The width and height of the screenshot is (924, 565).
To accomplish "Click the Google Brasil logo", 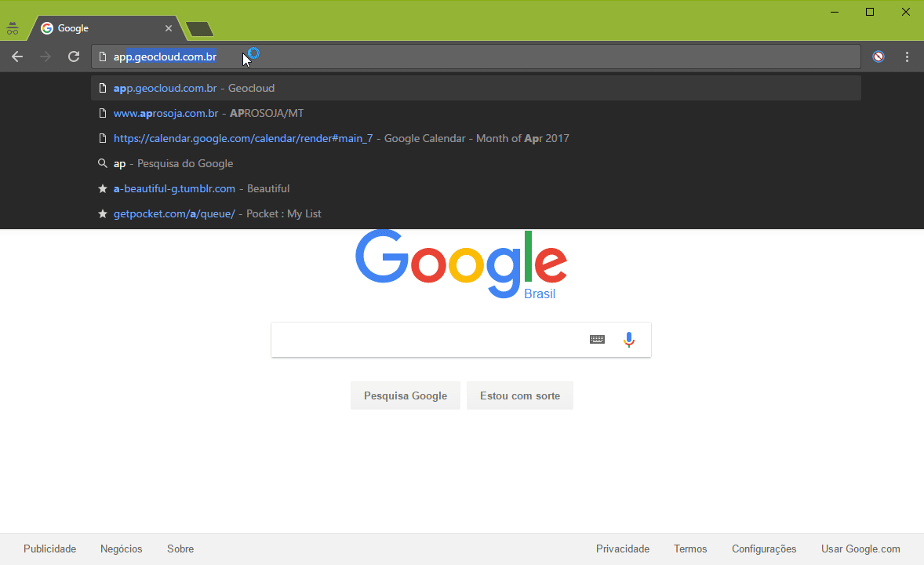I will tap(461, 264).
